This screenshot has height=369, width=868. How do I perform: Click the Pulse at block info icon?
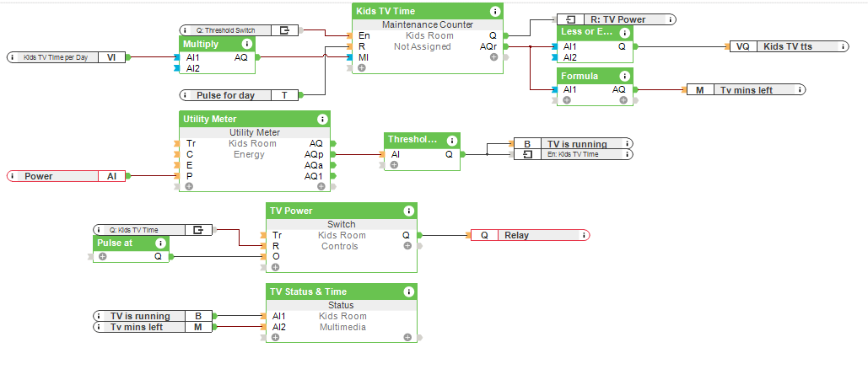[x=160, y=243]
